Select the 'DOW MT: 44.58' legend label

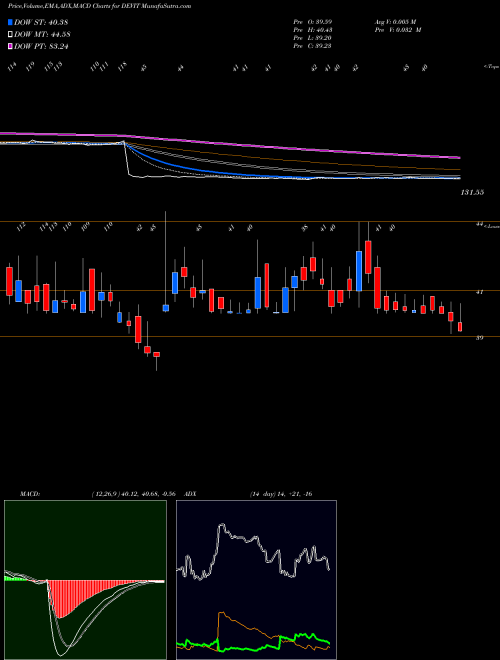[41, 34]
